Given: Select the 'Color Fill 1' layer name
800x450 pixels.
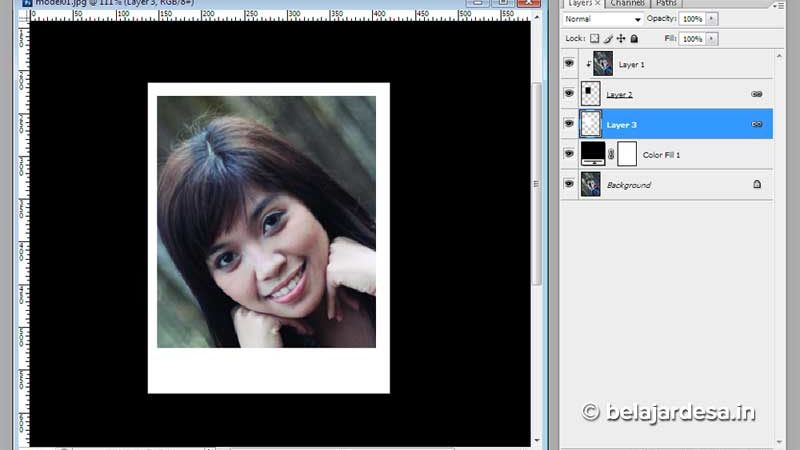Looking at the screenshot, I should (x=661, y=155).
